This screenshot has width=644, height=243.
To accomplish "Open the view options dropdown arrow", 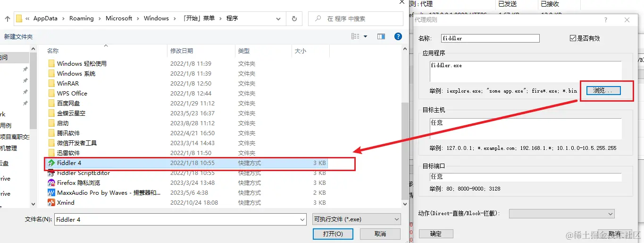I will [365, 36].
